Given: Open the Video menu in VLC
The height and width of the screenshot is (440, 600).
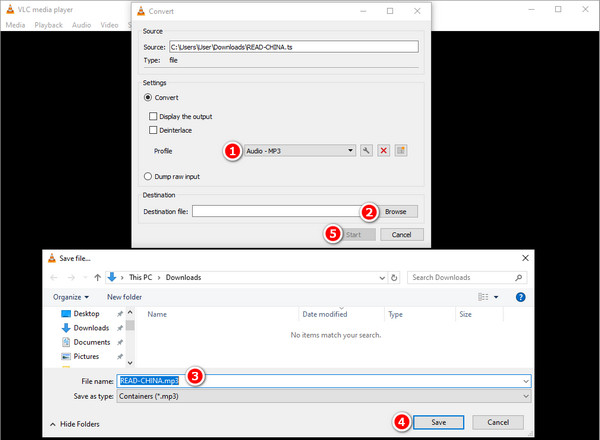Looking at the screenshot, I should (109, 25).
